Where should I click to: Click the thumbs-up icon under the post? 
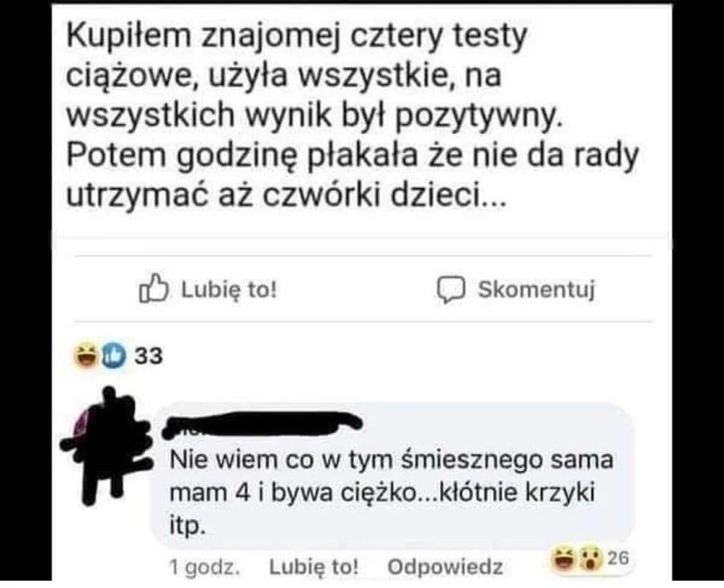153,289
